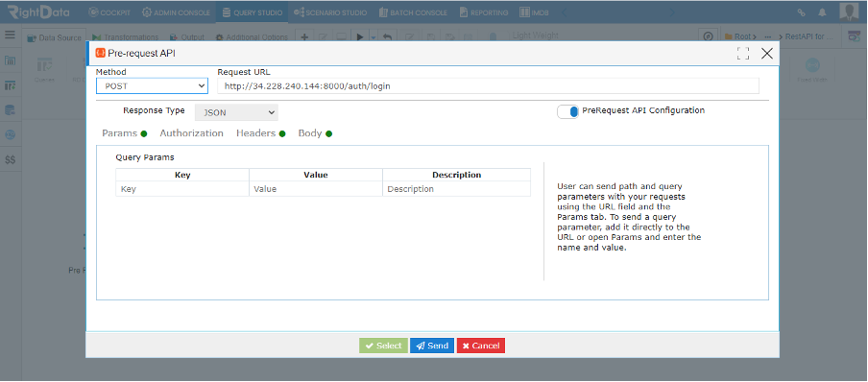Click the undo arrow toolbar icon

[x=388, y=37]
